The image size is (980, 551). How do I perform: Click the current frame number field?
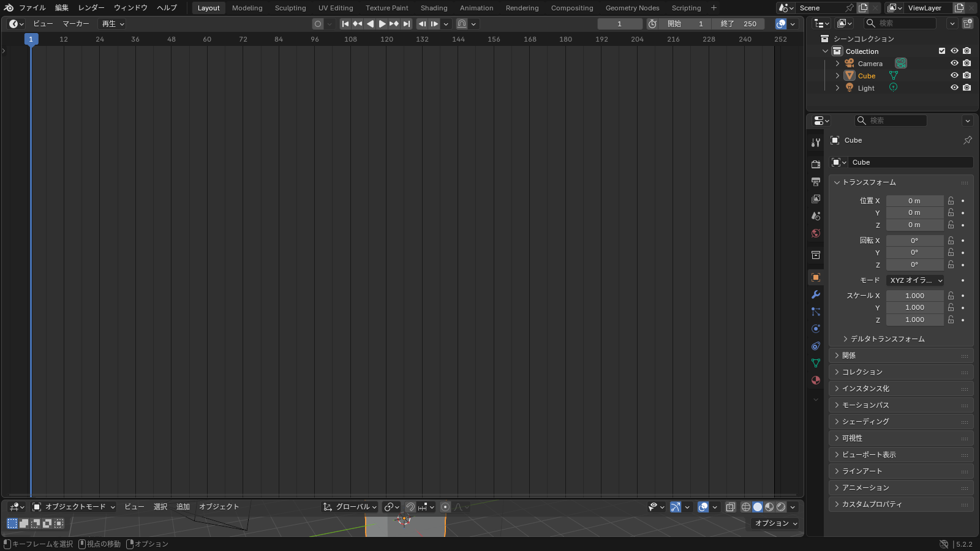pyautogui.click(x=620, y=24)
